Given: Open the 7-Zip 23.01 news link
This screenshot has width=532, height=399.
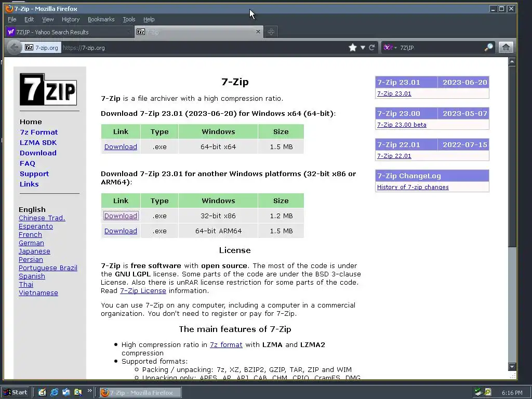Looking at the screenshot, I should [x=394, y=94].
